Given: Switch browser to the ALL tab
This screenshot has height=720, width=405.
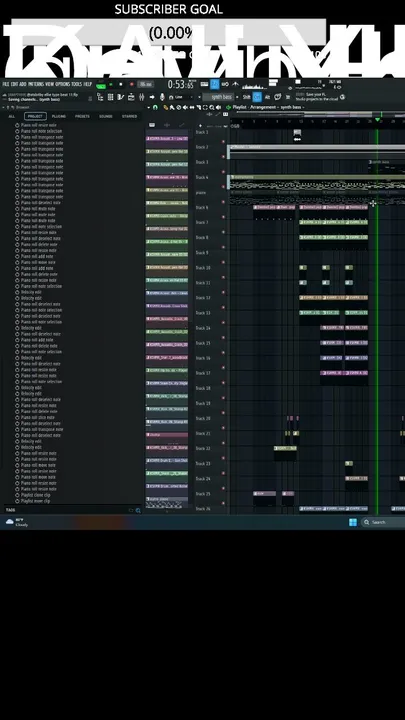Looking at the screenshot, I should pyautogui.click(x=11, y=116).
